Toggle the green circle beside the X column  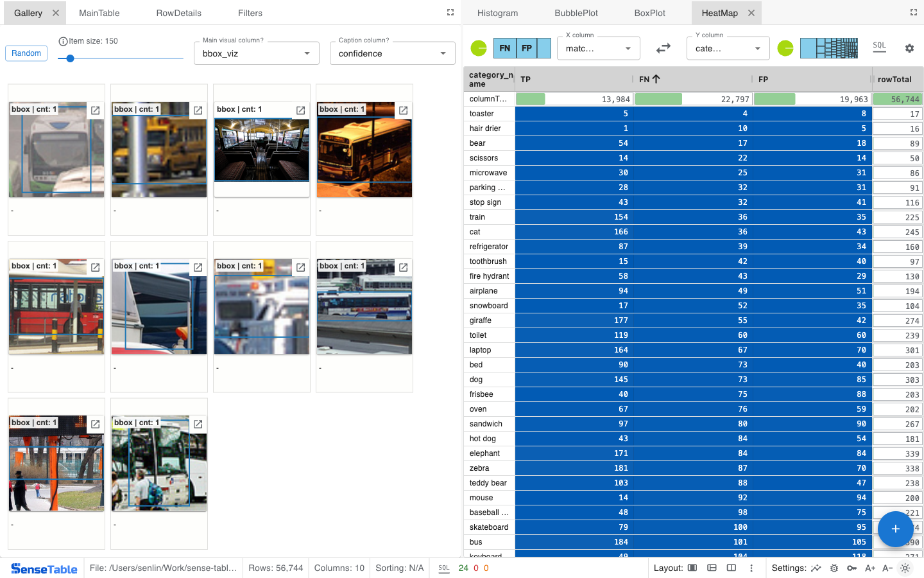tap(479, 48)
